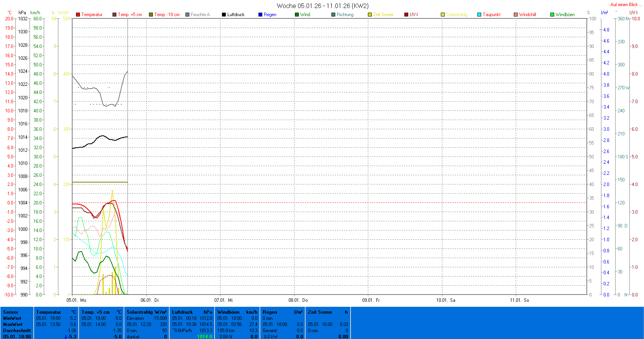
Task: Click the black Luftdruck legend square
Action: 224,15
